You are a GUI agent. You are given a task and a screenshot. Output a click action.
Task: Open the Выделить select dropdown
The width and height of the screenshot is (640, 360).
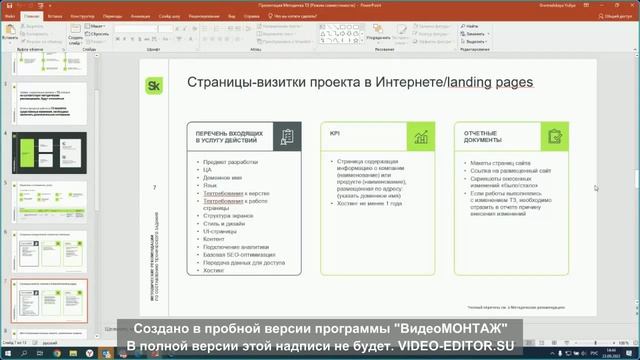tap(473, 42)
